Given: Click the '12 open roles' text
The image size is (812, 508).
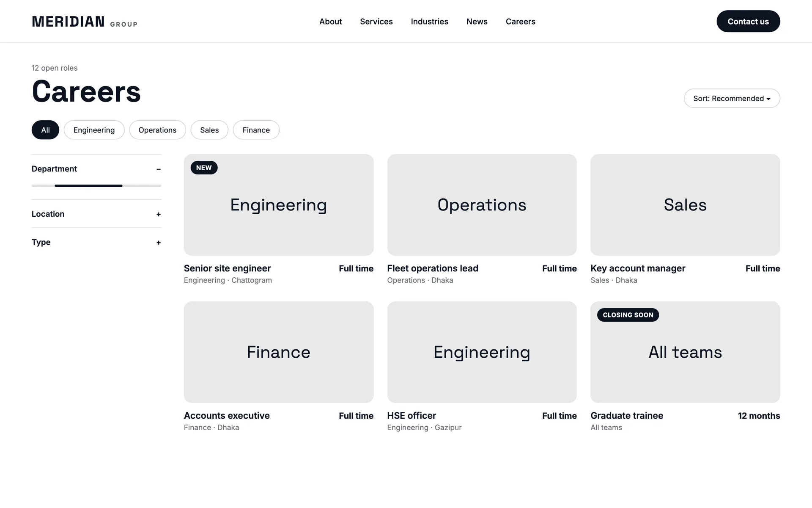Looking at the screenshot, I should pyautogui.click(x=55, y=68).
